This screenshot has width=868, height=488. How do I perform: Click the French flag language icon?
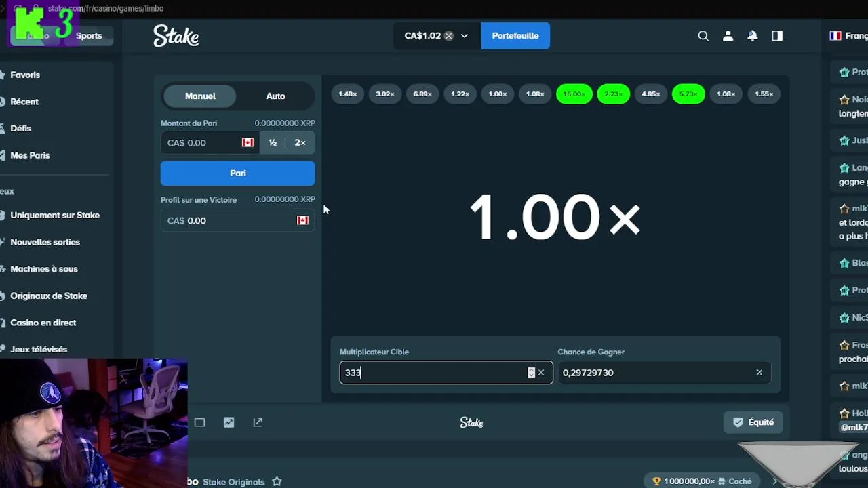tap(835, 36)
